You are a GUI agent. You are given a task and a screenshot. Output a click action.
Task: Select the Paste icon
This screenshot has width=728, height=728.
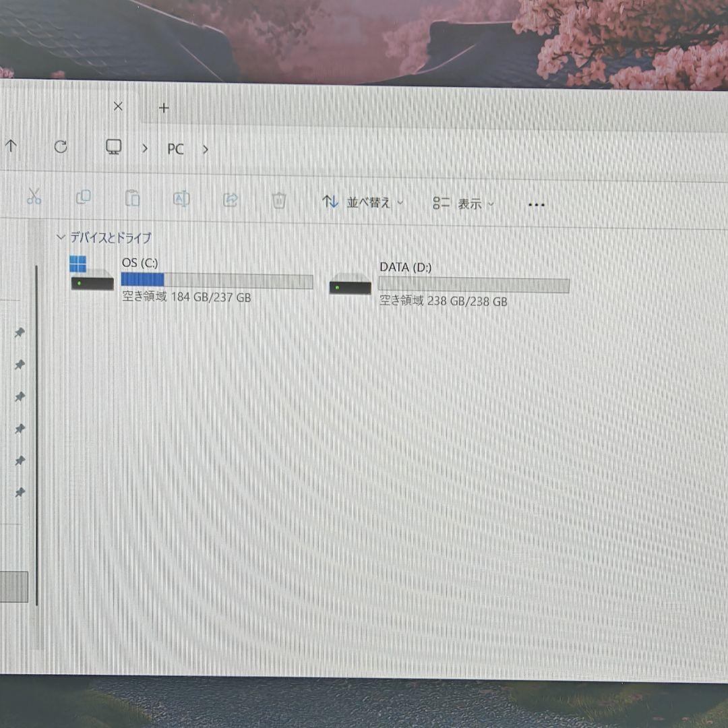132,197
